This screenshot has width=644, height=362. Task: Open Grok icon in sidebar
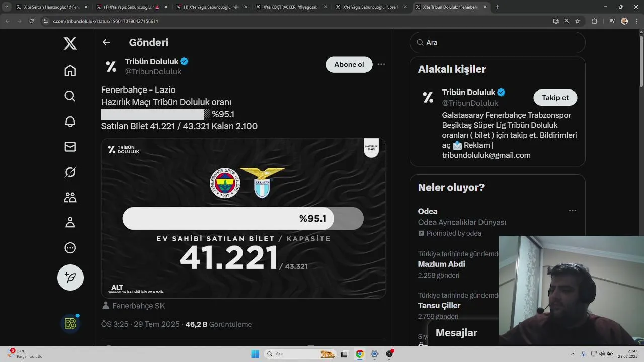[70, 172]
